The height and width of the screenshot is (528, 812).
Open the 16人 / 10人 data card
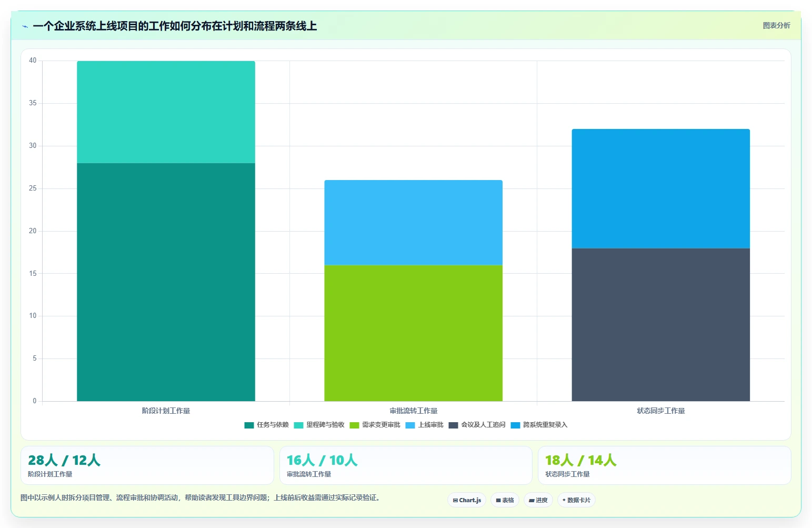tap(406, 465)
